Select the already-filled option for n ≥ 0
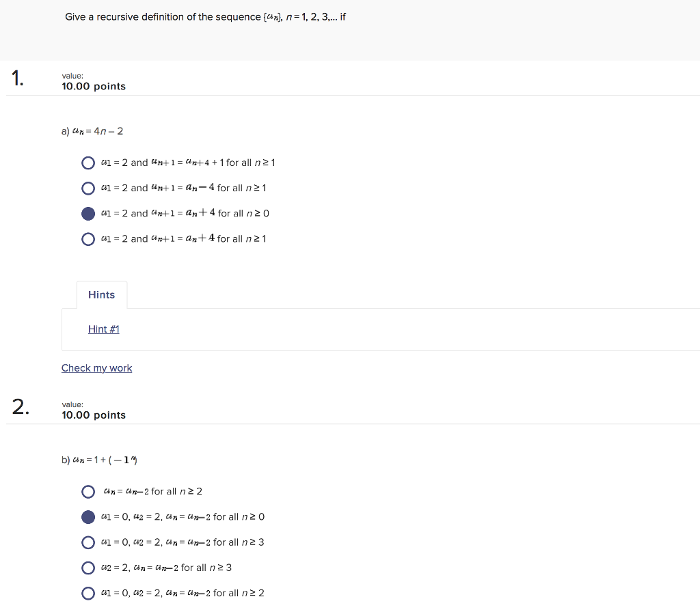The image size is (700, 612). point(88,213)
